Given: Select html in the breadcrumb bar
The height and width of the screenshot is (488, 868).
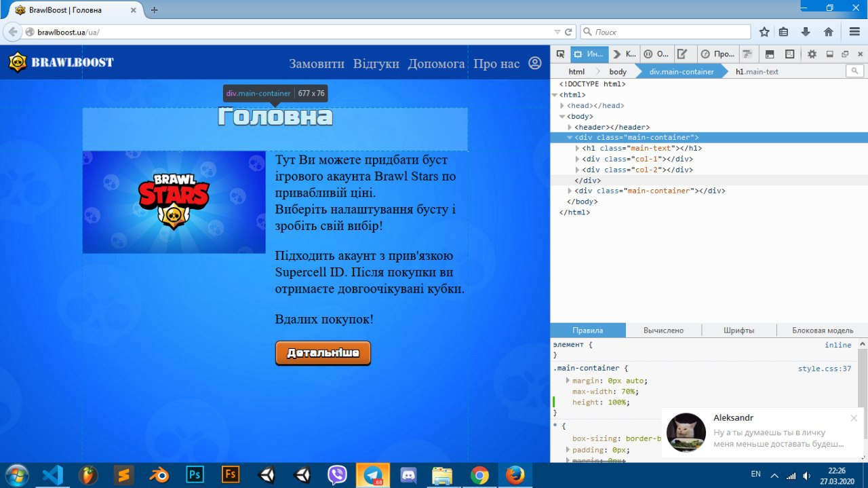Looking at the screenshot, I should pos(576,71).
